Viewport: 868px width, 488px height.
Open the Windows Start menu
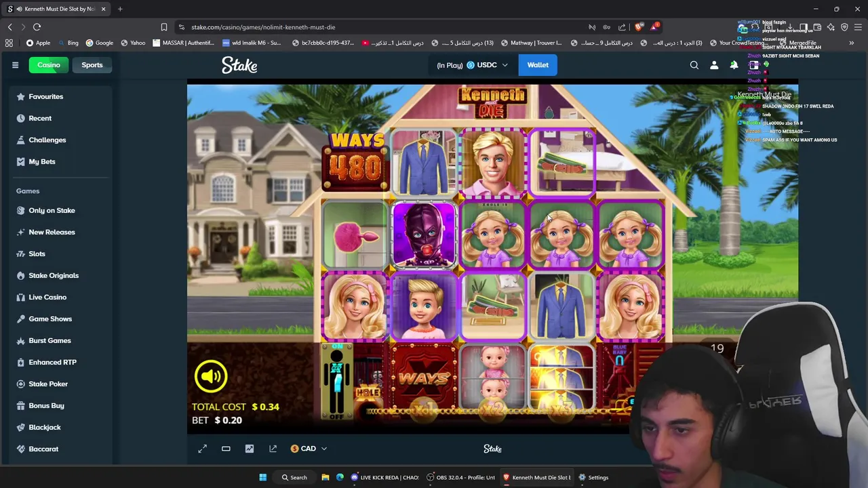263,477
